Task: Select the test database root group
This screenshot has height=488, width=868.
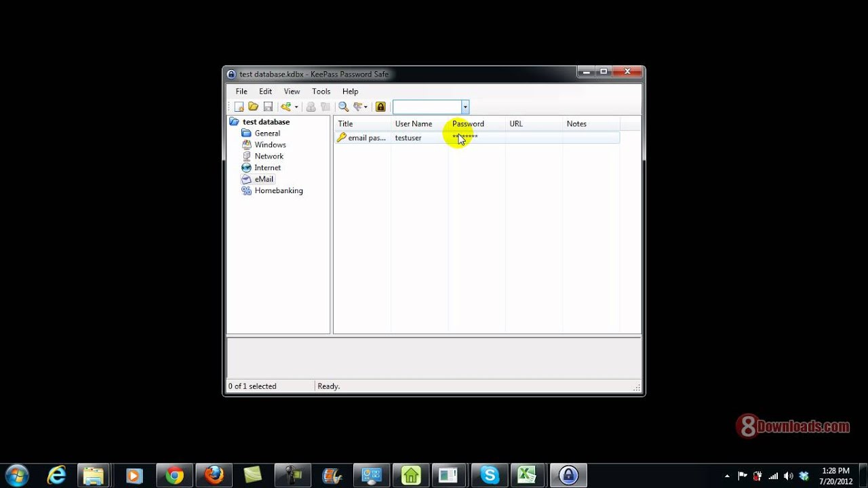Action: [266, 122]
